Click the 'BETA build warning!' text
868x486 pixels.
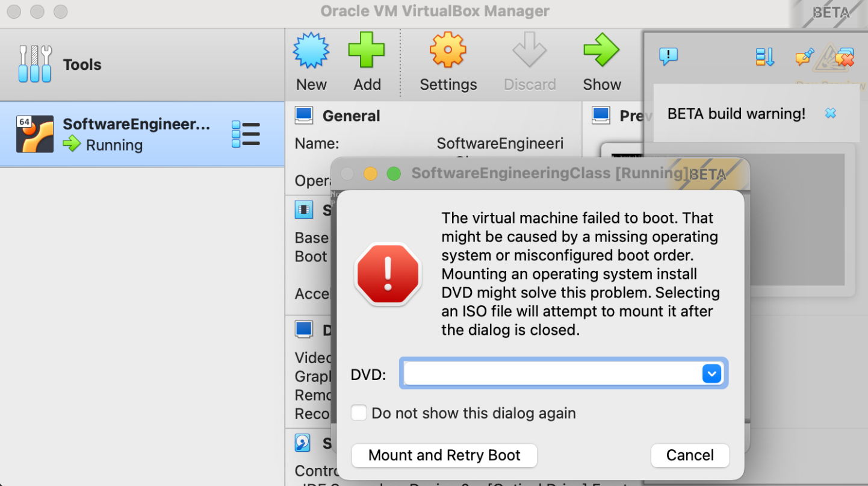tap(736, 113)
